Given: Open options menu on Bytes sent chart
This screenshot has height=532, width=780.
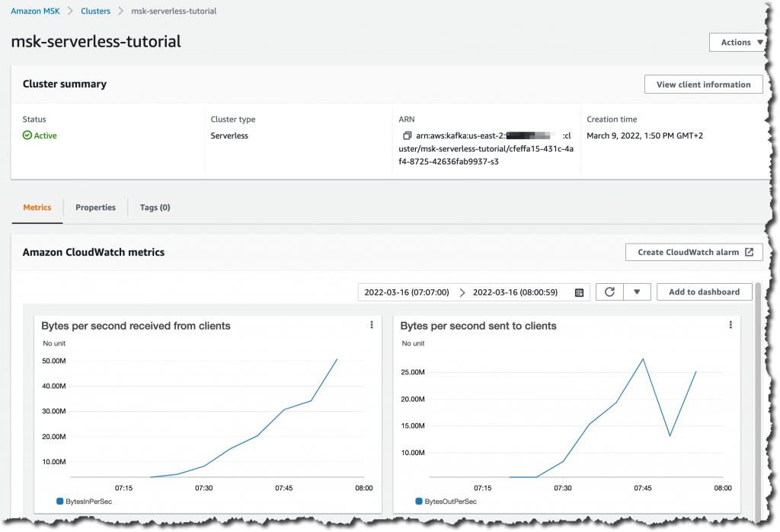Looking at the screenshot, I should (x=730, y=324).
